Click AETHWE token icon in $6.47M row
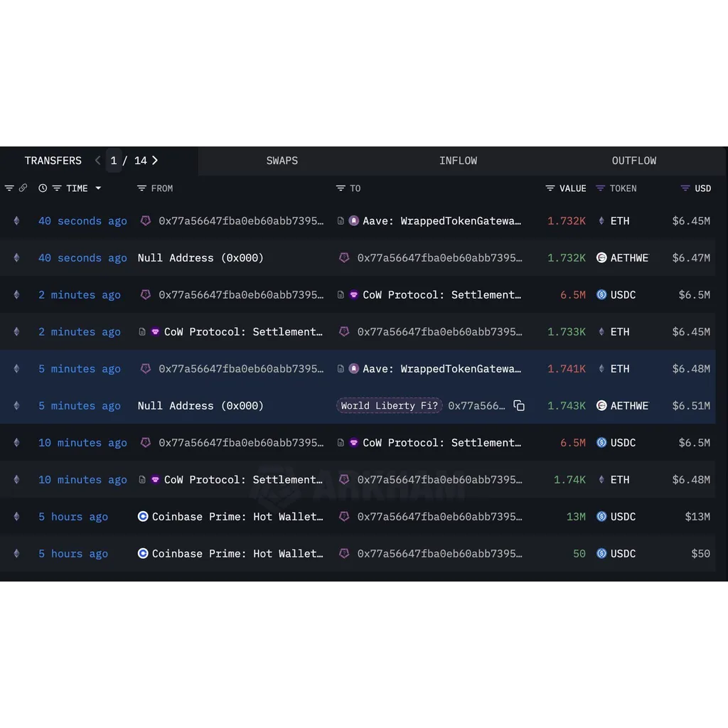Viewport: 728px width, 728px height. [601, 257]
